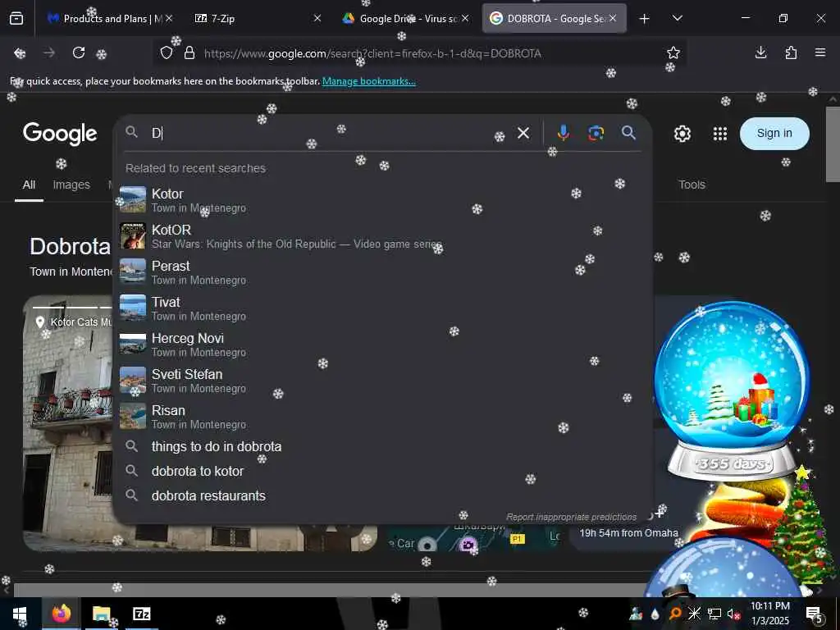Click the Dobrota knowledge panel title
Image resolution: width=840 pixels, height=630 pixels.
coord(70,246)
